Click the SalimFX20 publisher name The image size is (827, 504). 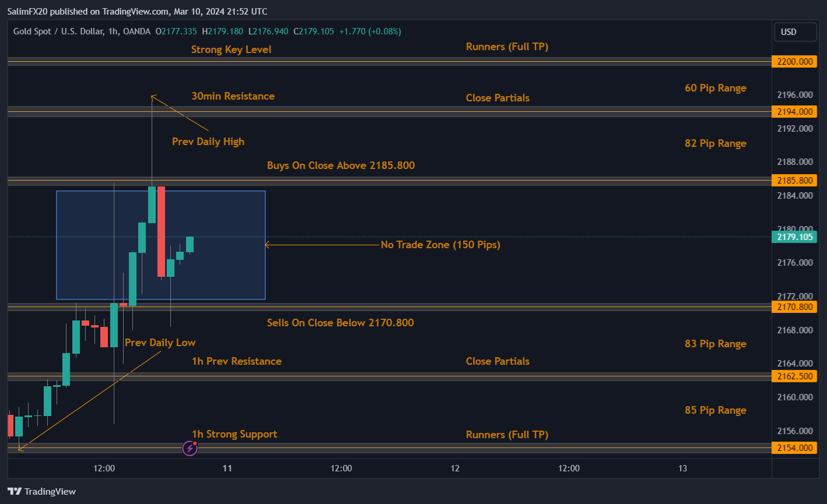[x=27, y=11]
